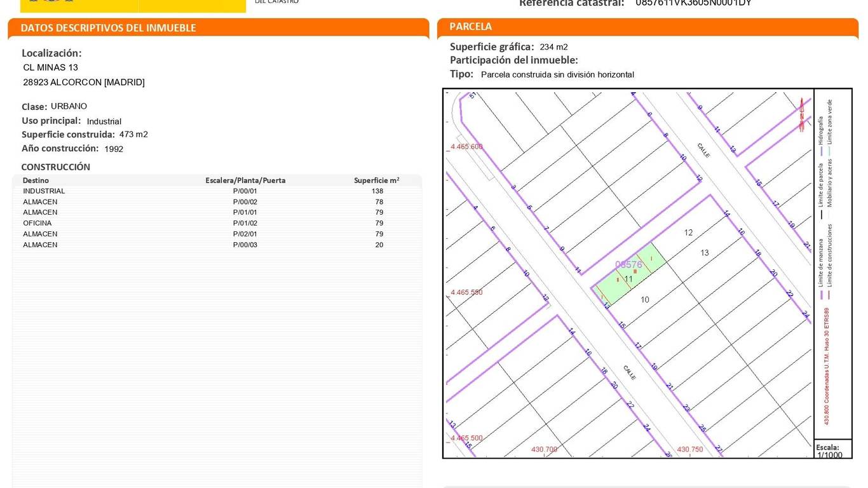Click the 'Superficie m²' column header
This screenshot has width=868, height=488.
coord(377,180)
